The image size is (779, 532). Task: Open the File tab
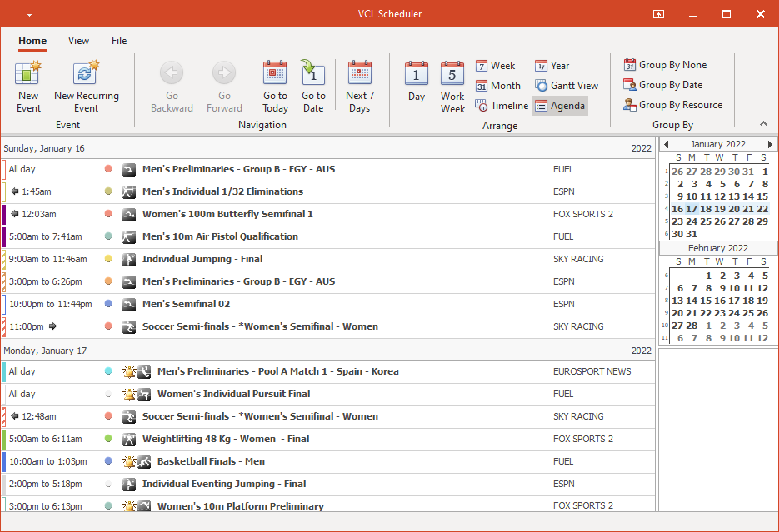[118, 40]
